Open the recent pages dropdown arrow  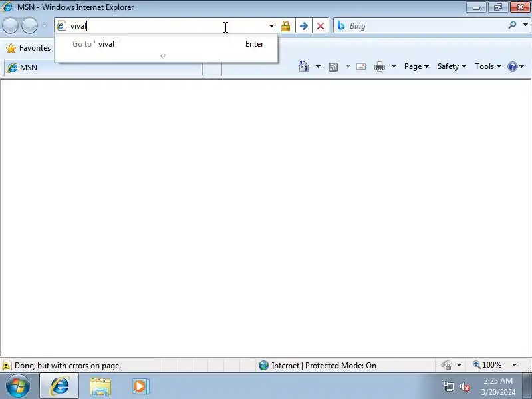(x=44, y=26)
